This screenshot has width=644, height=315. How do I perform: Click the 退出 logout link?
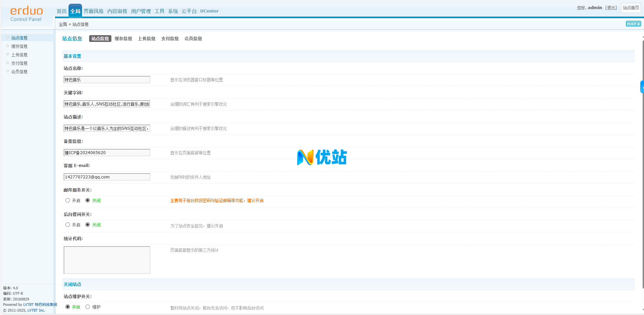tap(611, 8)
